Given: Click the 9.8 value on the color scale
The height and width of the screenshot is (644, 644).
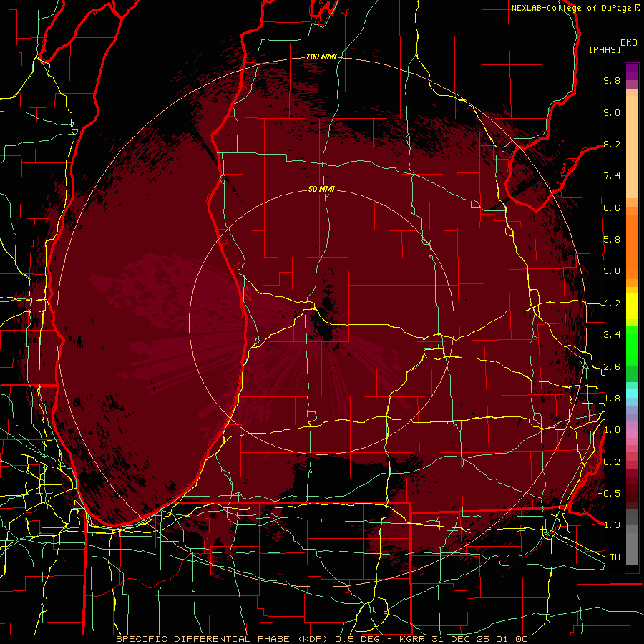Looking at the screenshot, I should (x=612, y=80).
